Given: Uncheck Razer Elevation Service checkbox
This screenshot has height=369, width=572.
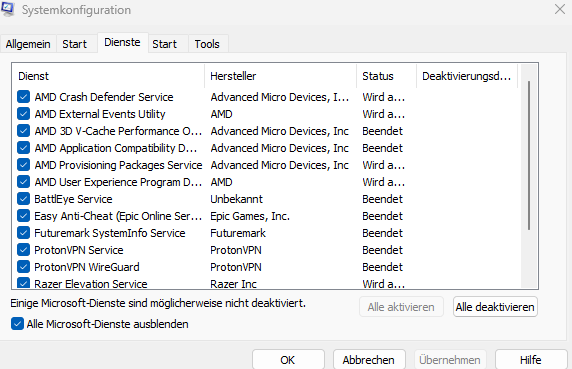Looking at the screenshot, I should (x=23, y=283).
